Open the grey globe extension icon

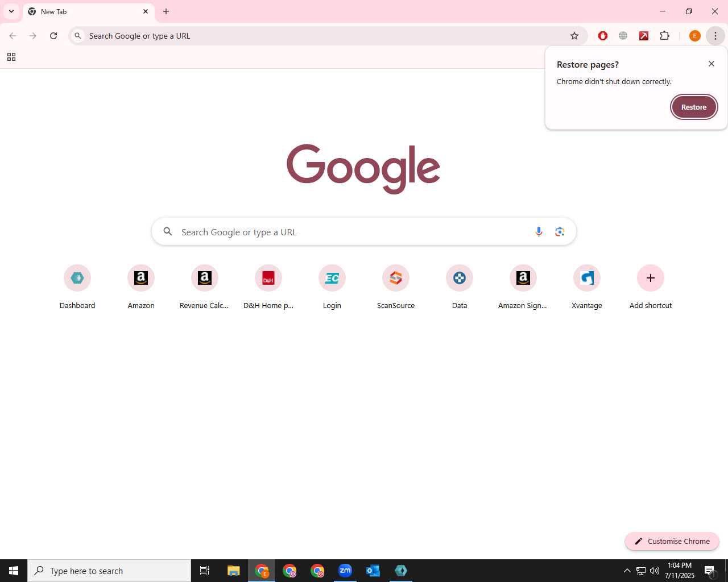click(623, 36)
